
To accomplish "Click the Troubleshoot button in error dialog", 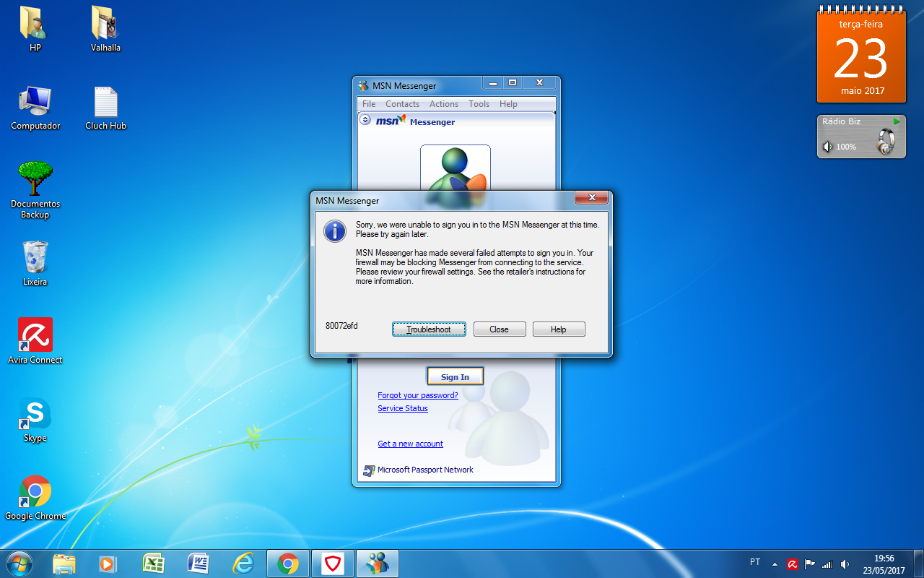I will coord(429,329).
